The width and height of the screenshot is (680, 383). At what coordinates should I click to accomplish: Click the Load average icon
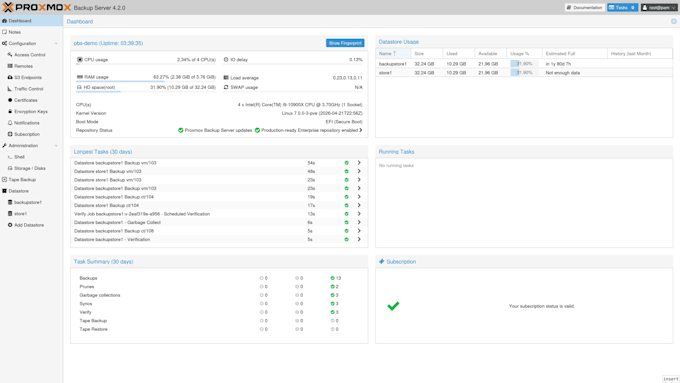tap(226, 78)
